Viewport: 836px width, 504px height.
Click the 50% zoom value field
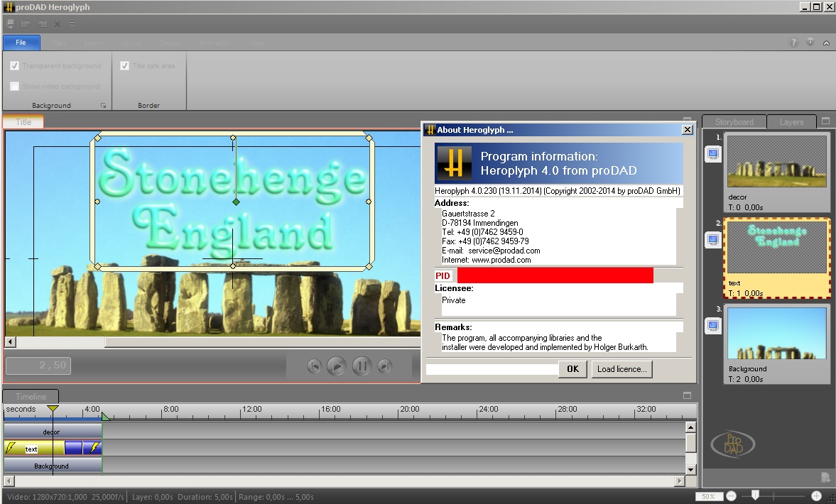point(709,496)
